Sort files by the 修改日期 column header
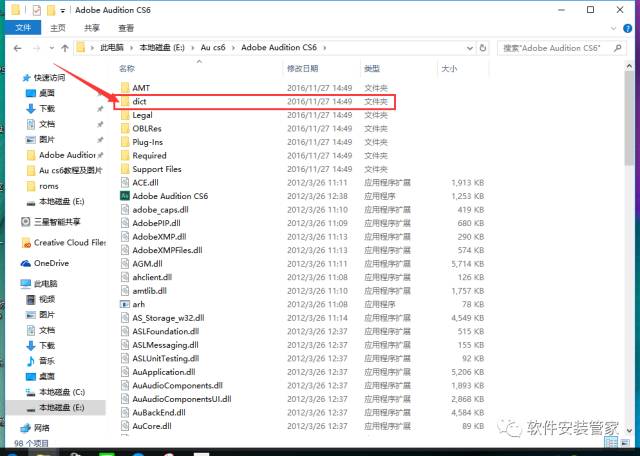Viewport: 640px width, 456px height. (x=304, y=69)
